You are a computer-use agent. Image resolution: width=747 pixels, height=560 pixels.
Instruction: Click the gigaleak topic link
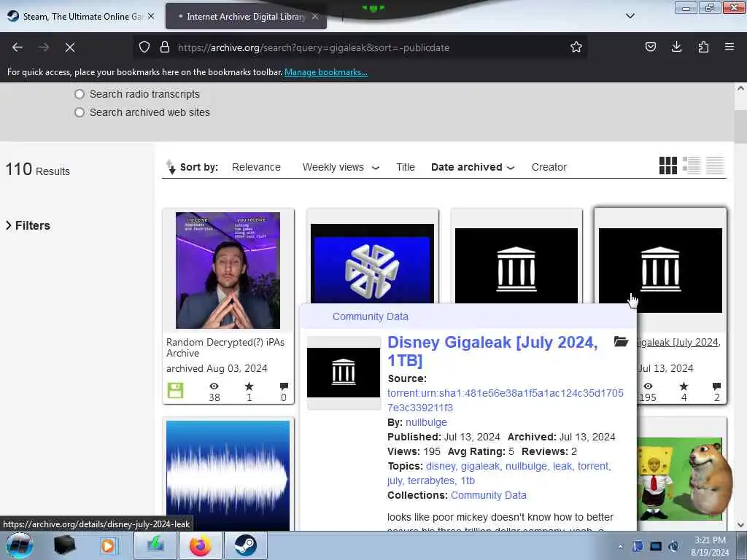(481, 466)
